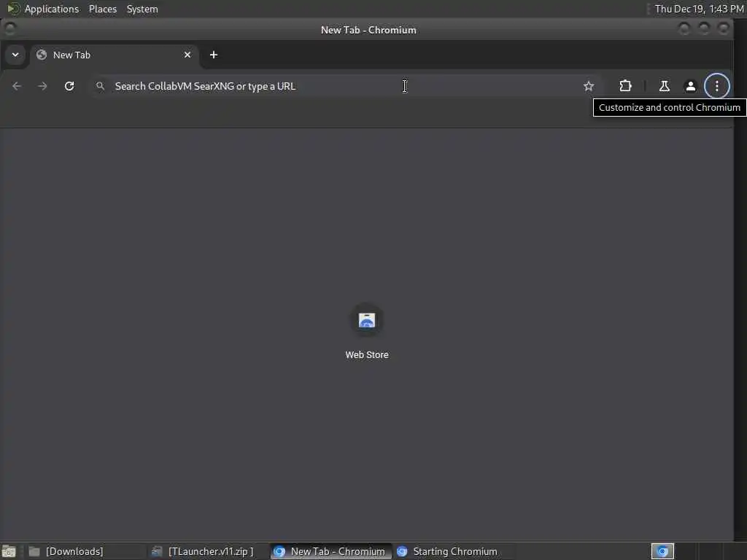Switch to New Tab - Chromium taskbar item
Image resolution: width=747 pixels, height=560 pixels.
click(331, 551)
